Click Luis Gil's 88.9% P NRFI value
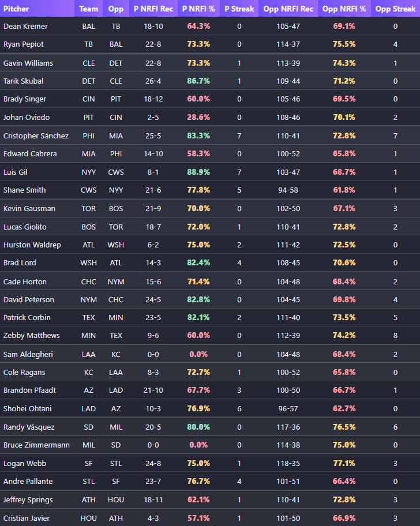Image resolution: width=420 pixels, height=526 pixels. (x=198, y=172)
